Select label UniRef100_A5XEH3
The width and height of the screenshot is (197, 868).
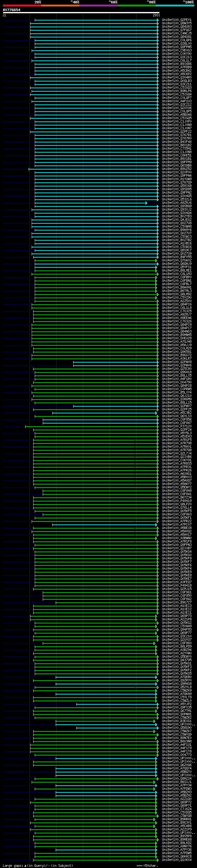176,437
